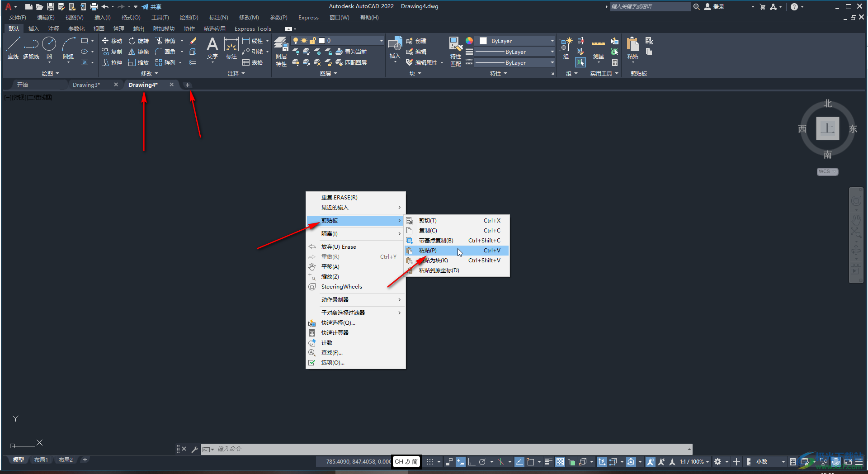Click the Plot/print icon in quick access toolbar
Image resolution: width=868 pixels, height=474 pixels.
click(94, 7)
